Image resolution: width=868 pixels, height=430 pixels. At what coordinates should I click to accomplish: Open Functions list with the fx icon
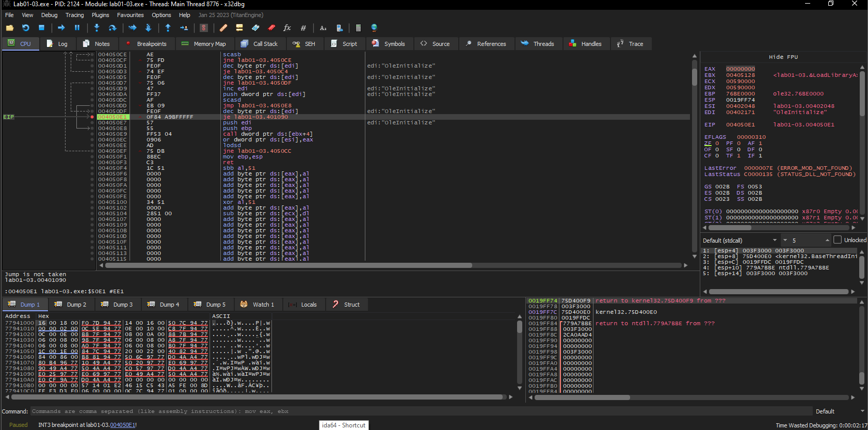(x=287, y=28)
